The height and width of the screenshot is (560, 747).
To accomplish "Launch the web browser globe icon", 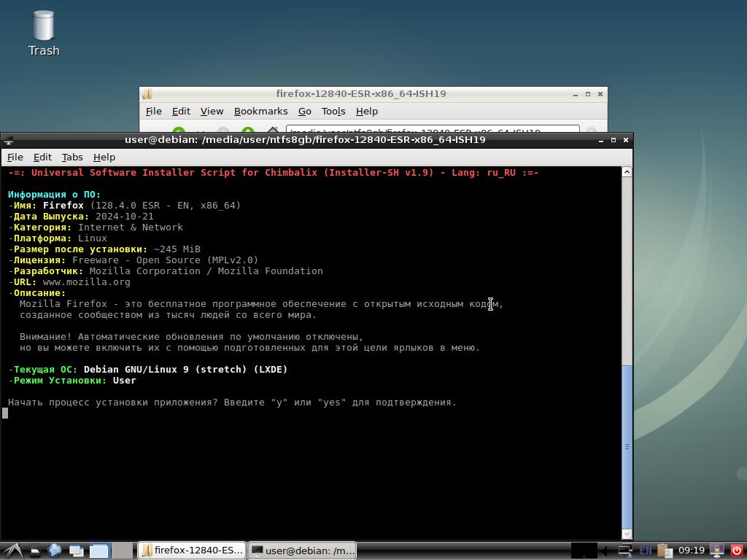I will point(54,551).
